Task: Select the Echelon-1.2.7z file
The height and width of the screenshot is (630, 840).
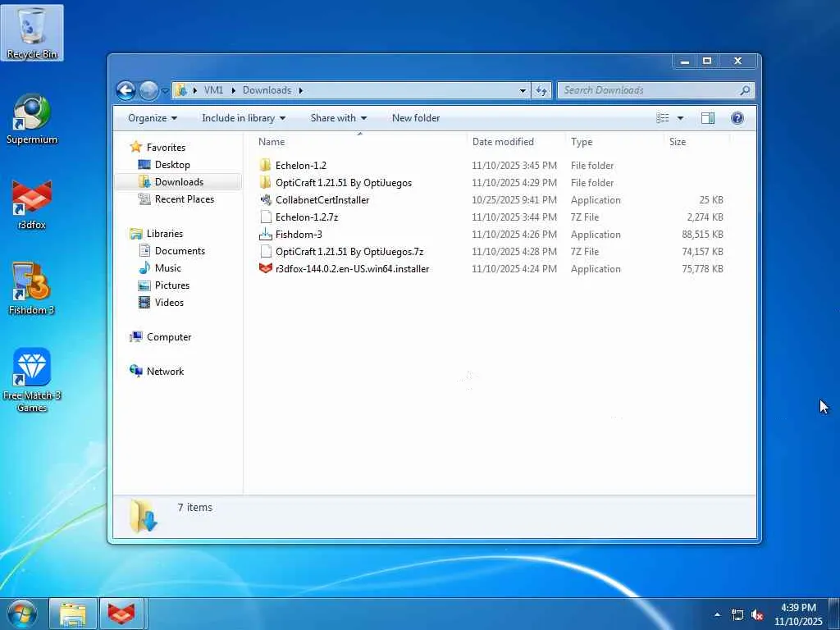Action: click(x=307, y=217)
